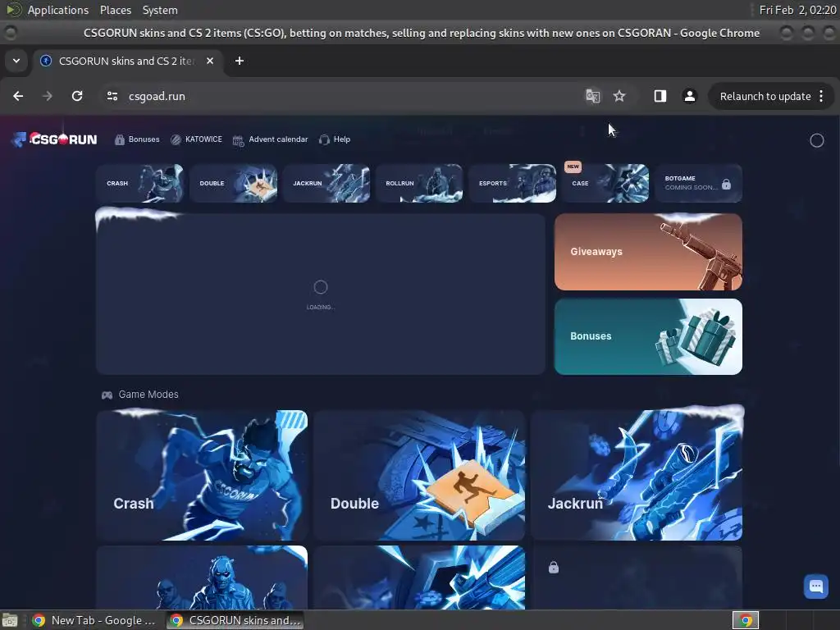Image resolution: width=840 pixels, height=630 pixels.
Task: Open the Chrome profile icon
Action: pyautogui.click(x=689, y=96)
